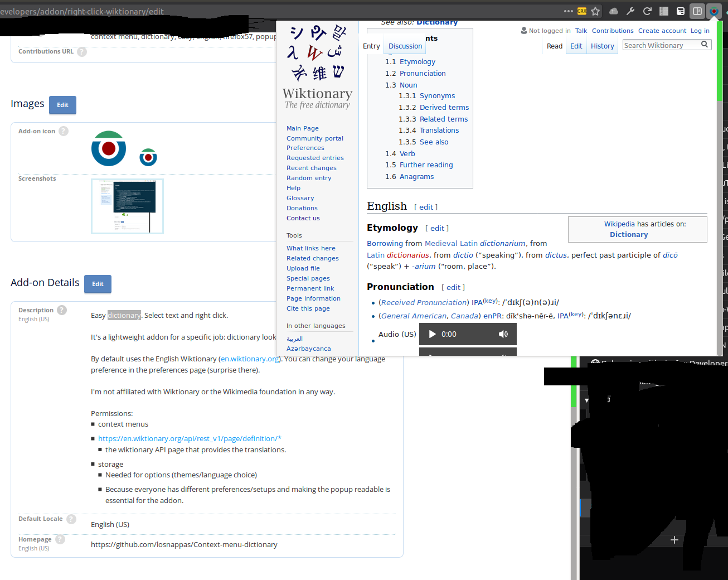Screen dimensions: 728x580
Task: Open the add-on screenshot thumbnail
Action: pos(127,206)
